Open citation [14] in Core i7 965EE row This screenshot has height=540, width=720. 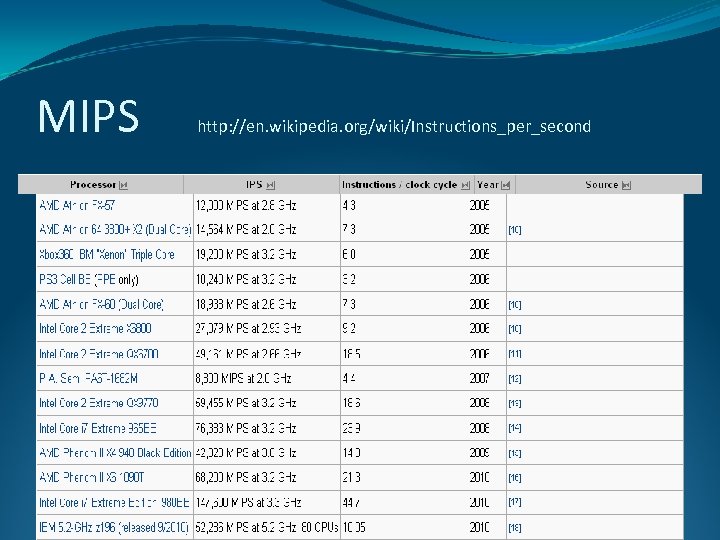[515, 428]
